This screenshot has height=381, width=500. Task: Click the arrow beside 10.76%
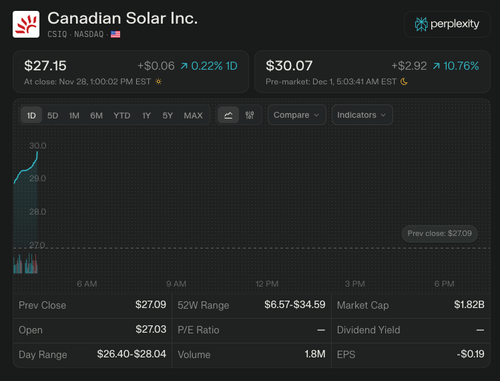436,66
